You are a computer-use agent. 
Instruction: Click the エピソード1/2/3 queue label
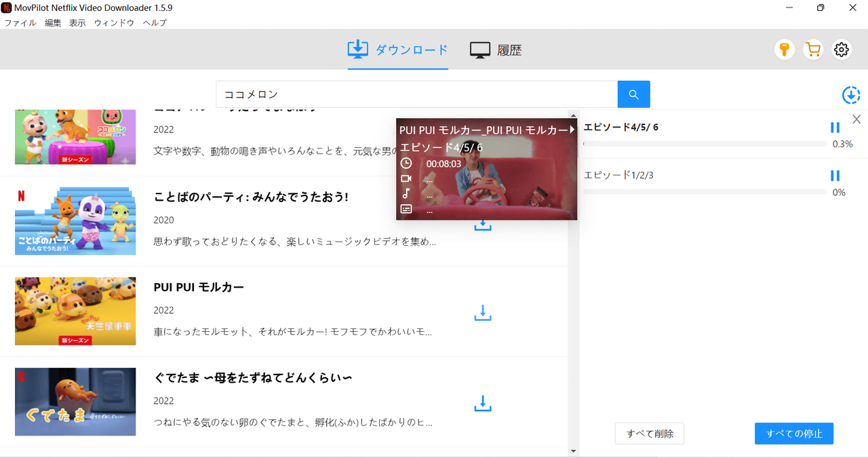point(618,175)
